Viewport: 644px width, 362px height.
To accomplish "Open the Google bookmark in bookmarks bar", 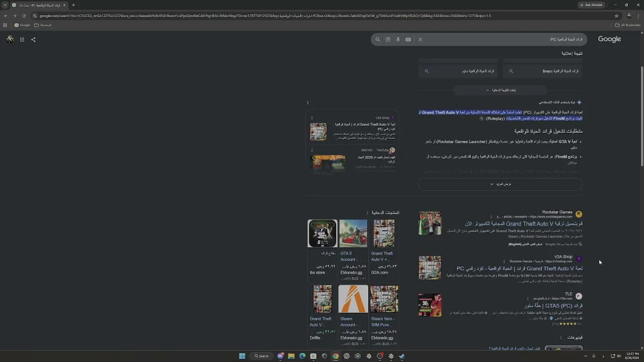I will [22, 25].
